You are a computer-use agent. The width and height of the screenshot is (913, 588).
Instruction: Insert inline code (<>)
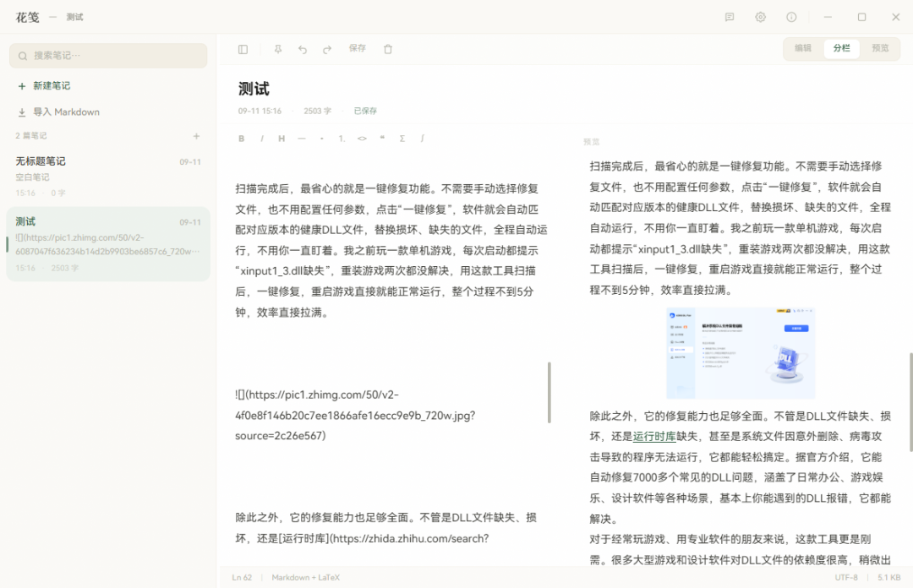tap(362, 139)
